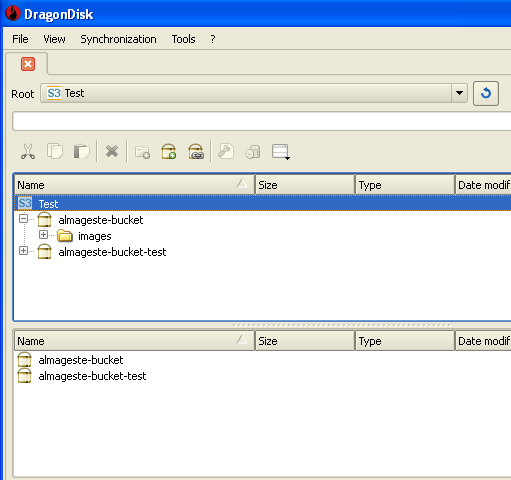
Task: Open the File menu
Action: coord(20,39)
